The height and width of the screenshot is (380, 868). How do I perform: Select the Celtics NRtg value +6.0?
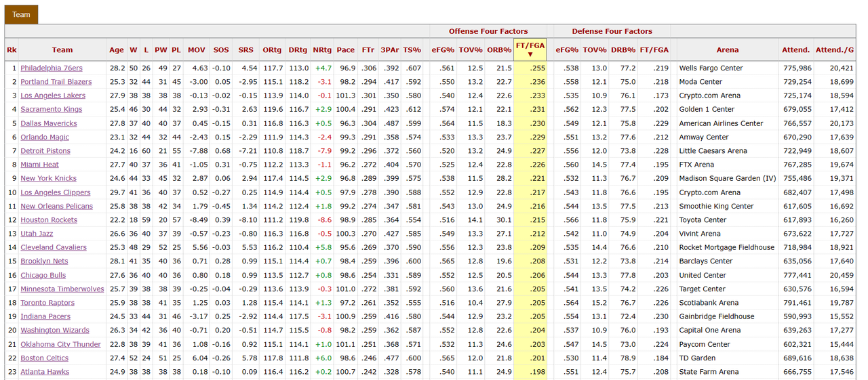[x=323, y=358]
